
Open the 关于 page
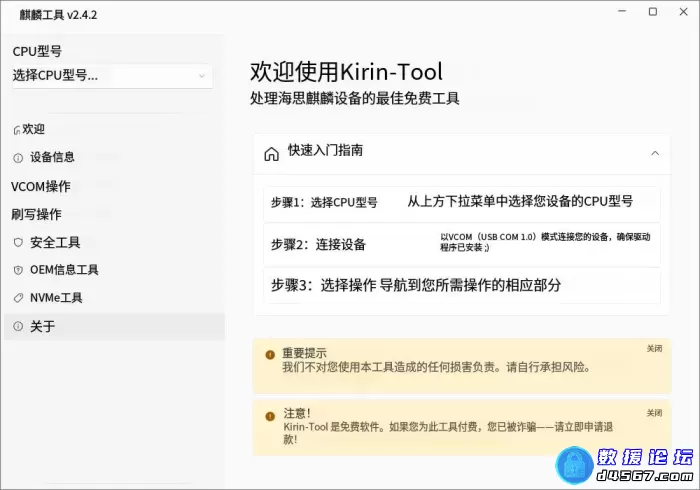point(114,326)
